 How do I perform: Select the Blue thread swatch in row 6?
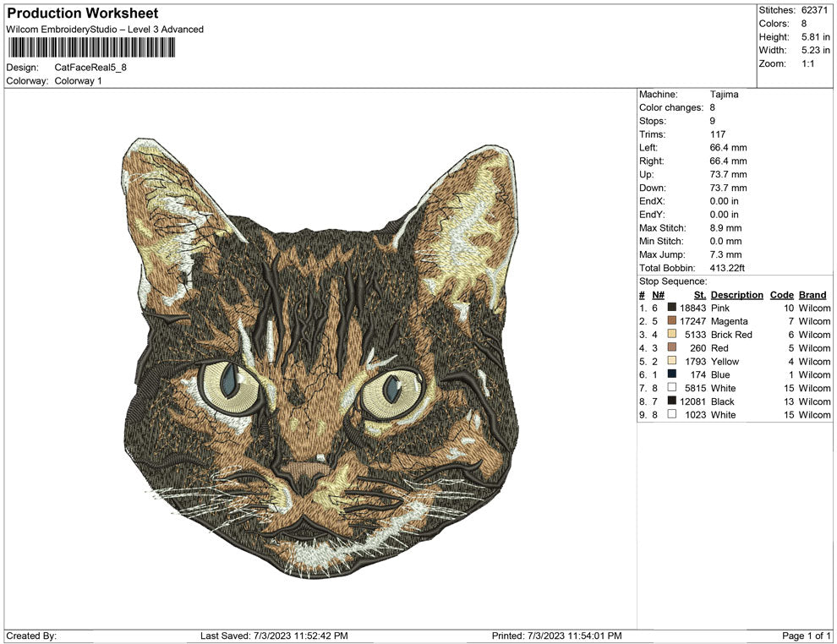672,374
